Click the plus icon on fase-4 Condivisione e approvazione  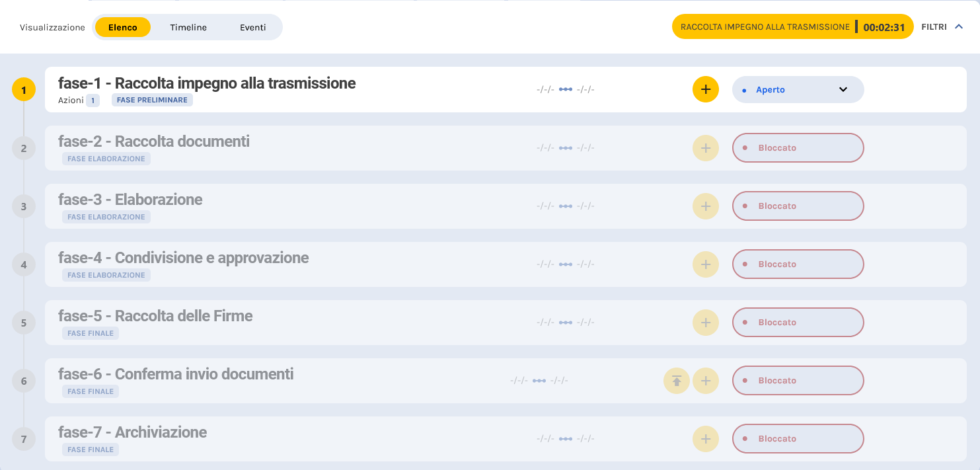coord(705,264)
